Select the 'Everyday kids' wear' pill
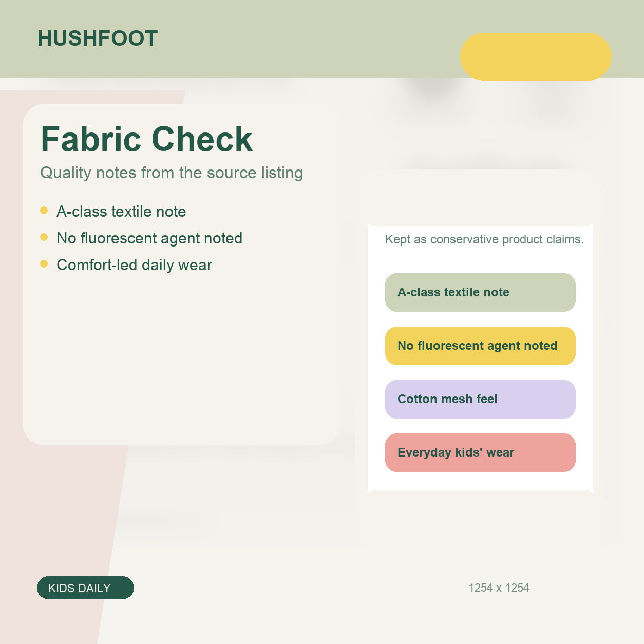This screenshot has height=644, width=644. click(480, 452)
